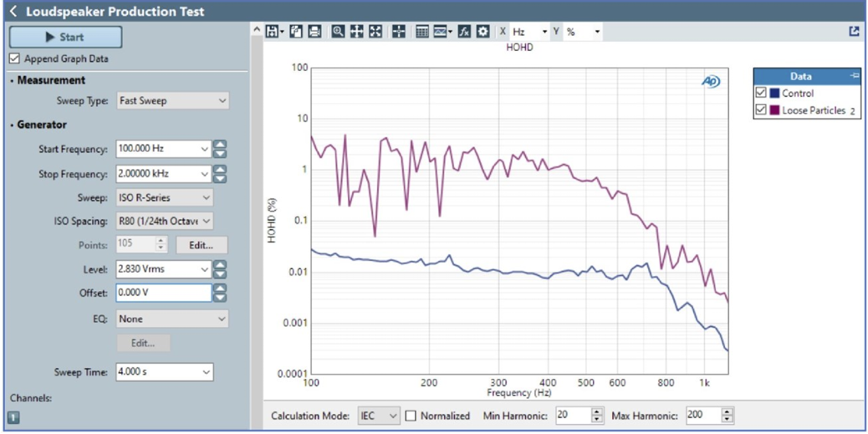Open the Calculation Mode dropdown
The width and height of the screenshot is (868, 434).
pos(378,416)
